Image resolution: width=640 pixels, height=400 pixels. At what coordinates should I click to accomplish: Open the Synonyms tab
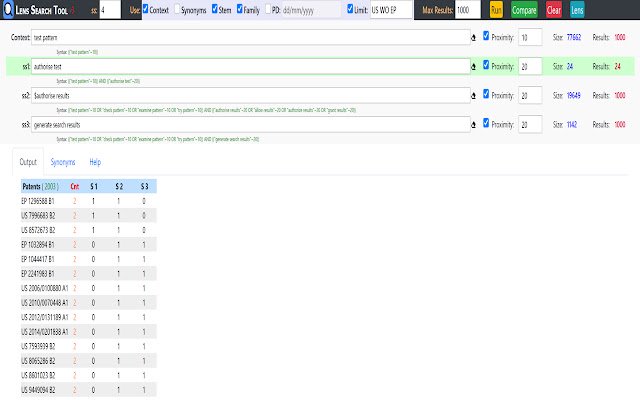click(63, 162)
